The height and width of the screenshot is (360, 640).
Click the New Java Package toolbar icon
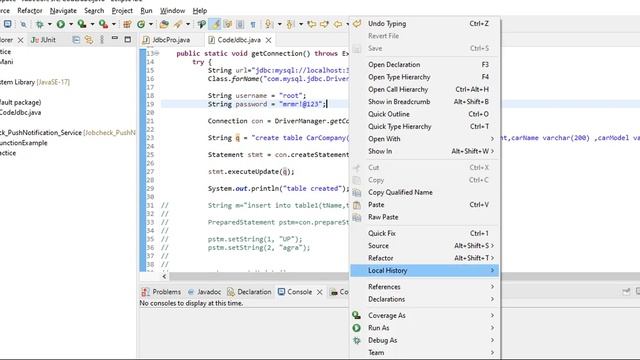click(127, 24)
